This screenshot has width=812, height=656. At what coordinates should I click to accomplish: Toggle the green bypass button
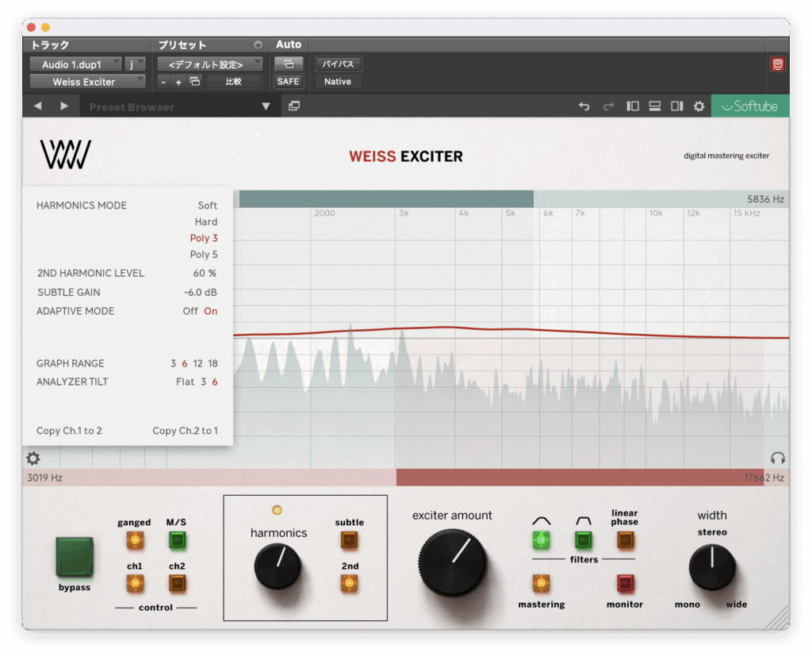[75, 557]
